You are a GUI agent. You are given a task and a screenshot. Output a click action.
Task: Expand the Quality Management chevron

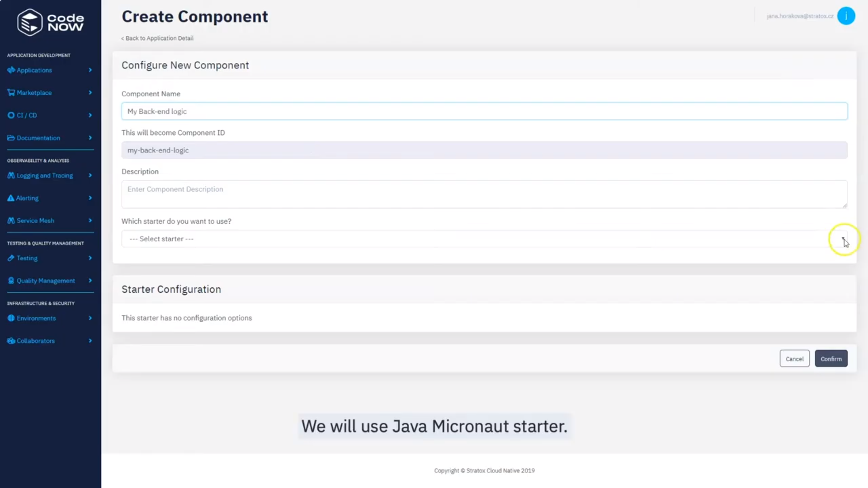coord(90,281)
